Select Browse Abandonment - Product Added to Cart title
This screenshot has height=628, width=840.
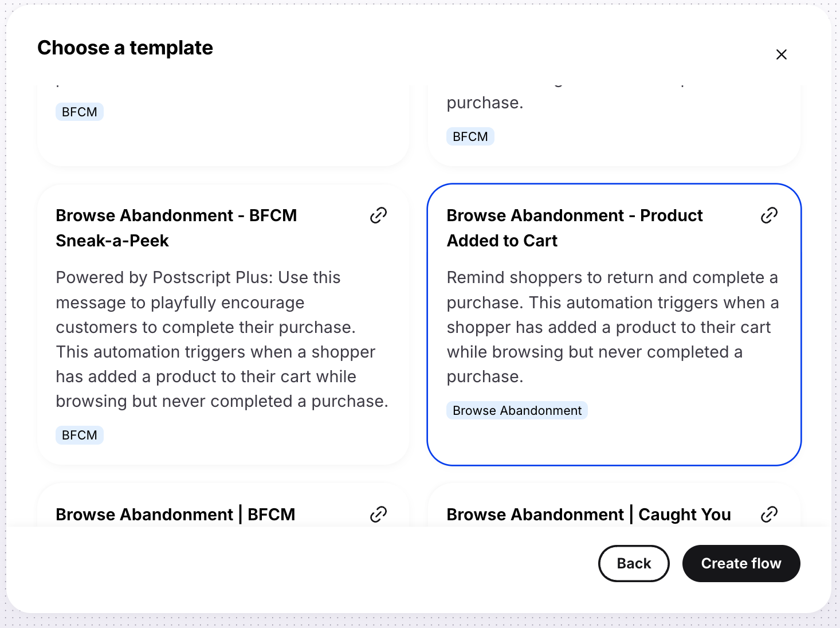(x=574, y=227)
